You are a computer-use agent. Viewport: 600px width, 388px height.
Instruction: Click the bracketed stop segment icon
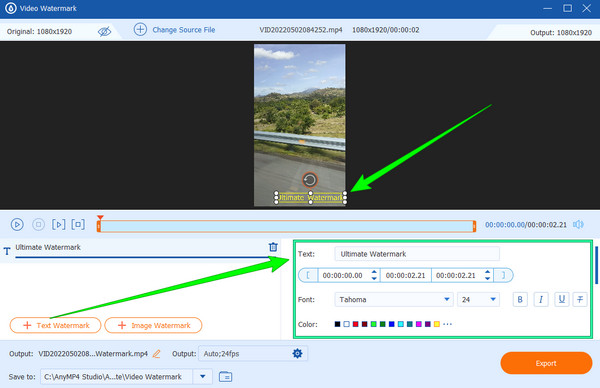pyautogui.click(x=78, y=224)
